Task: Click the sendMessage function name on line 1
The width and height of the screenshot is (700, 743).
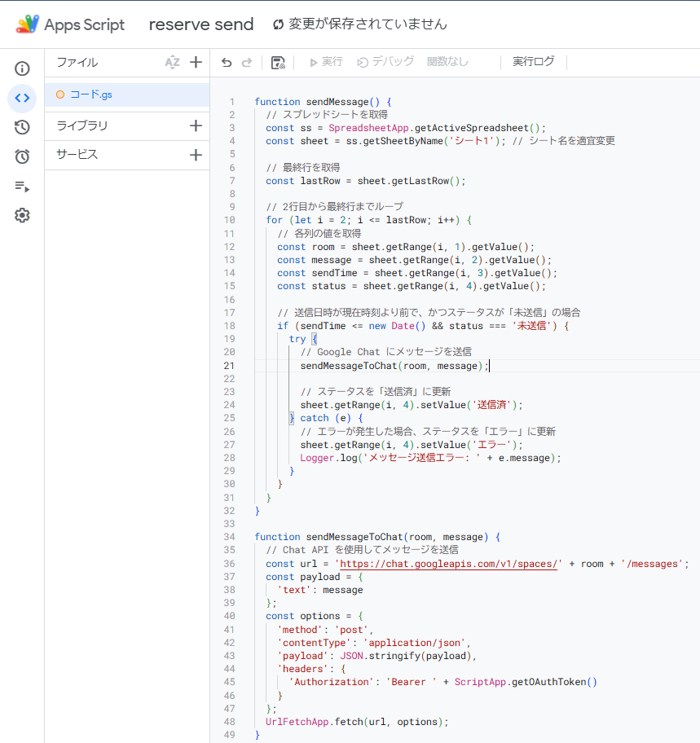Action: click(337, 102)
